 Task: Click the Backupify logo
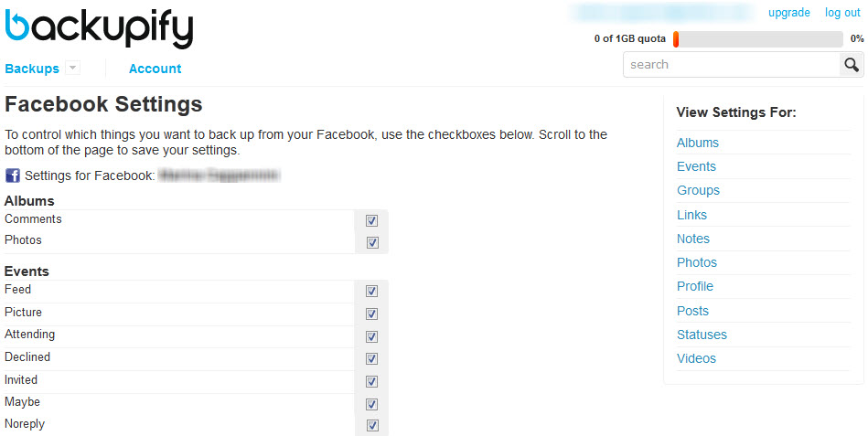[x=99, y=27]
